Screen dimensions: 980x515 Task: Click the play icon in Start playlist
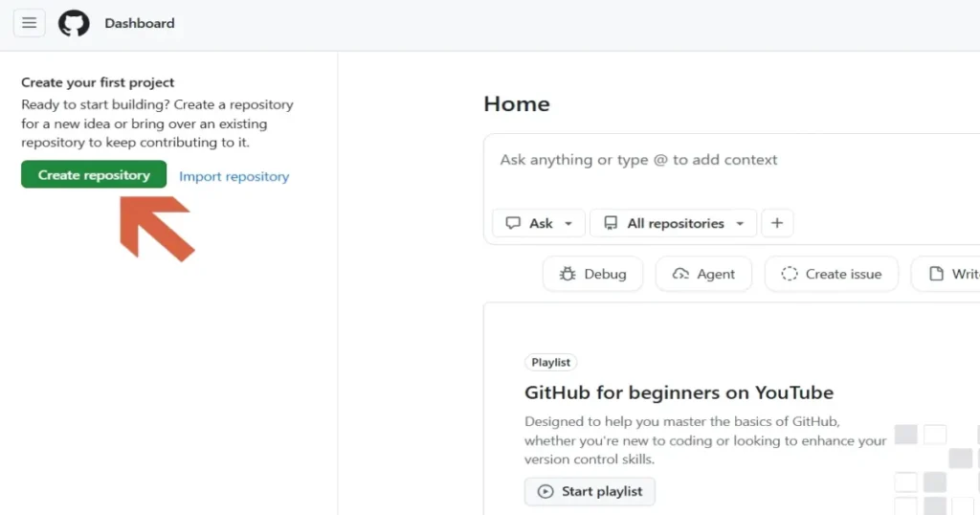[546, 491]
